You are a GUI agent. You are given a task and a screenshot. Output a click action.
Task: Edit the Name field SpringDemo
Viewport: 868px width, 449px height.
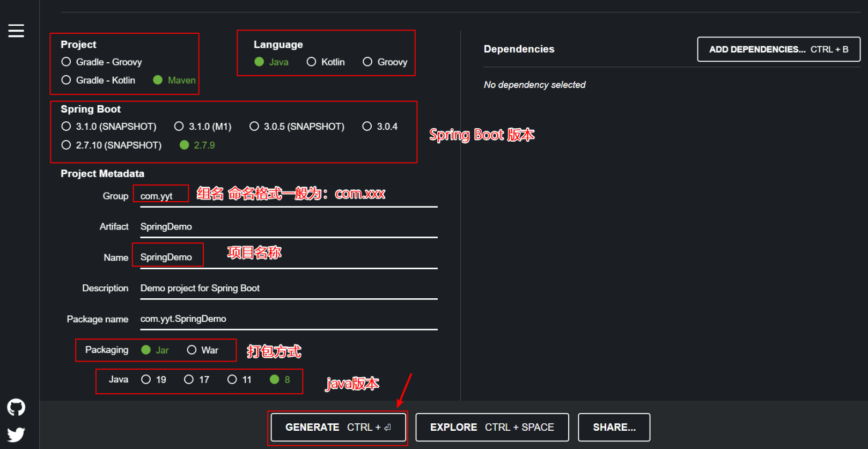[289, 257]
